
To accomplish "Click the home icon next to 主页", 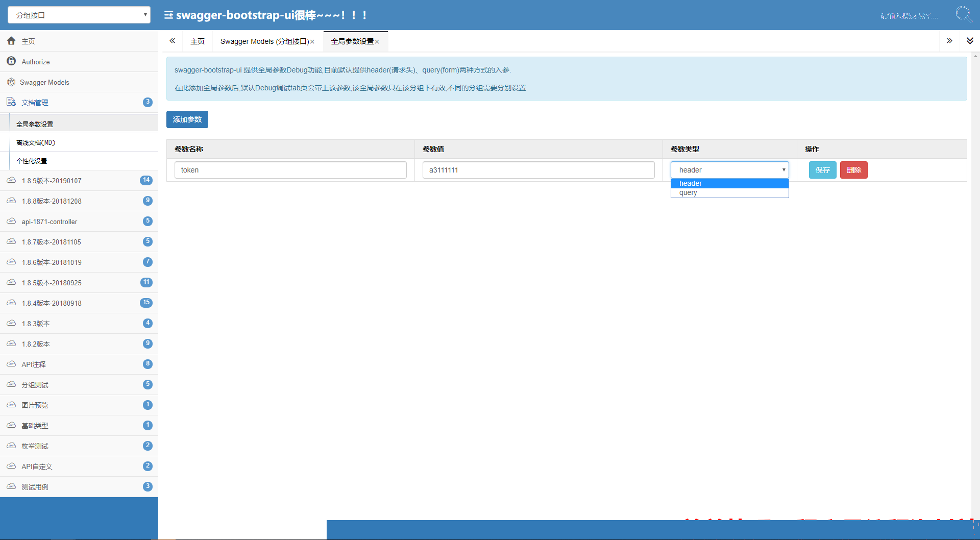I will tap(11, 41).
